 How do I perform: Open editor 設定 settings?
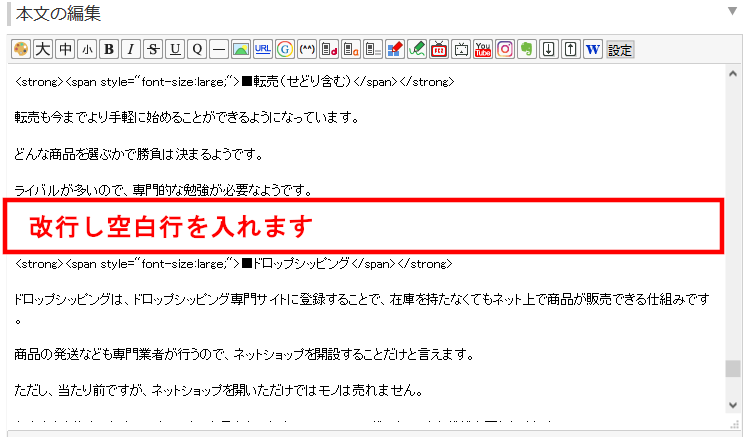pyautogui.click(x=620, y=50)
